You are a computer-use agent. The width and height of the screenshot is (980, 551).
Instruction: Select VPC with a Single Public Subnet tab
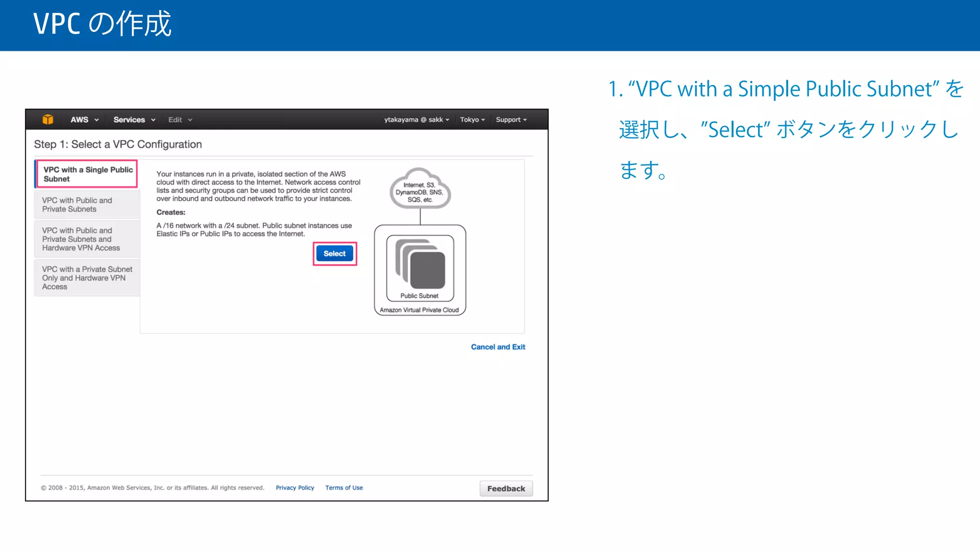87,174
